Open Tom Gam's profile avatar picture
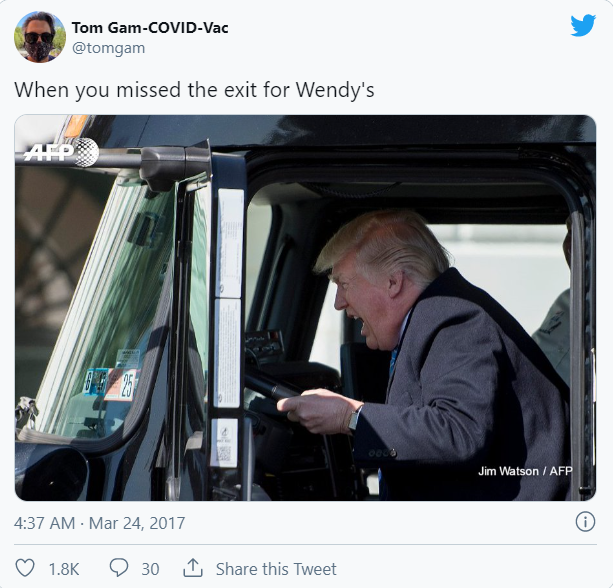 [39, 37]
